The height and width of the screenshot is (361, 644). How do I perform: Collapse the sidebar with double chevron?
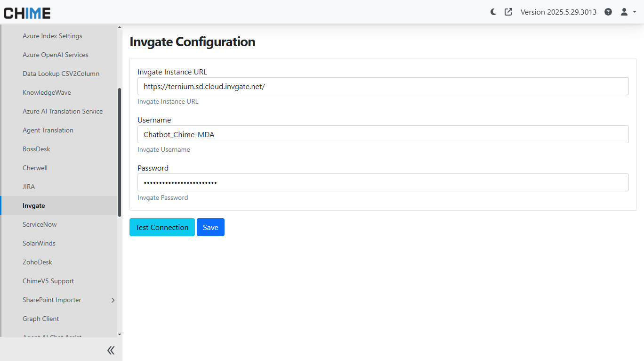111,350
